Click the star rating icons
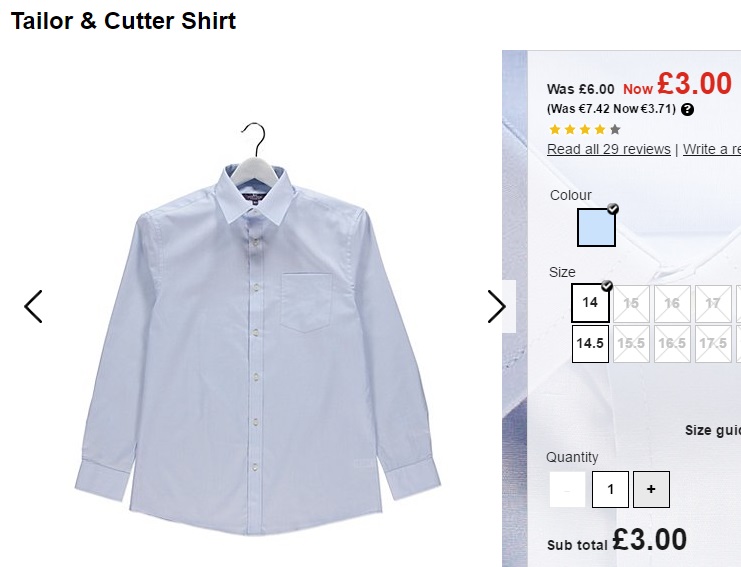741x567 pixels. pyautogui.click(x=585, y=129)
